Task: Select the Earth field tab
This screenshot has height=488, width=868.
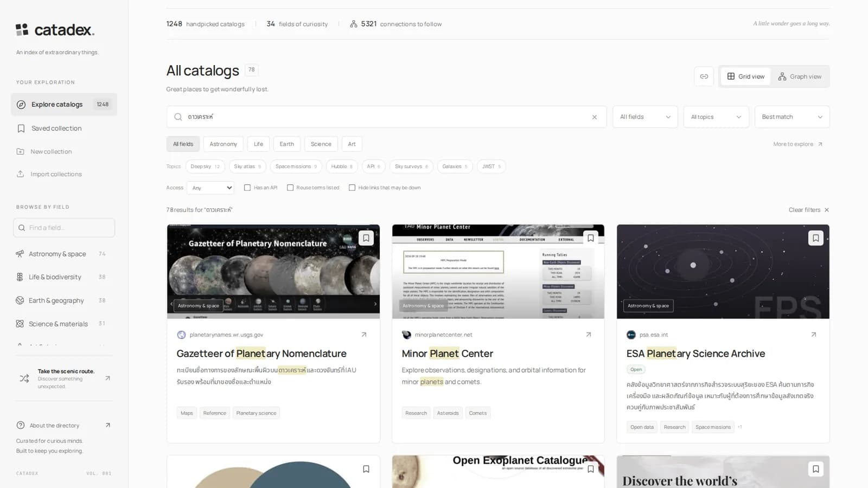Action: 287,144
